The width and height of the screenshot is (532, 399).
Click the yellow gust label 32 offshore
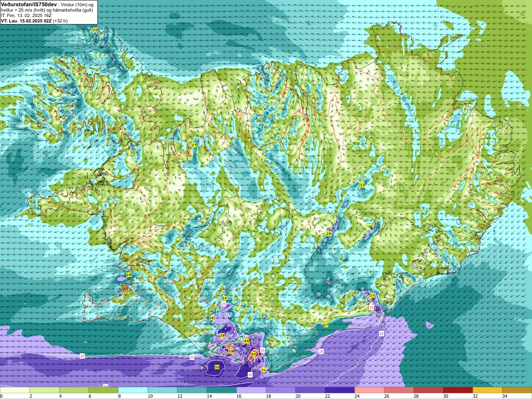tap(217, 367)
